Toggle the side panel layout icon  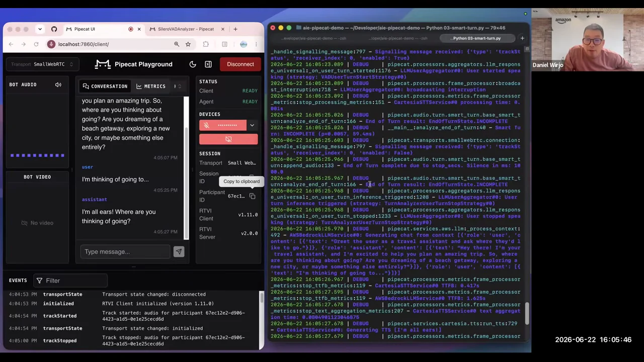tap(208, 64)
